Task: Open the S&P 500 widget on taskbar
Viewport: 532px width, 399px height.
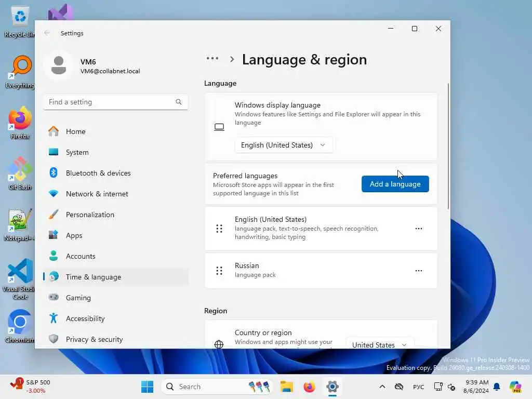Action: (30, 387)
